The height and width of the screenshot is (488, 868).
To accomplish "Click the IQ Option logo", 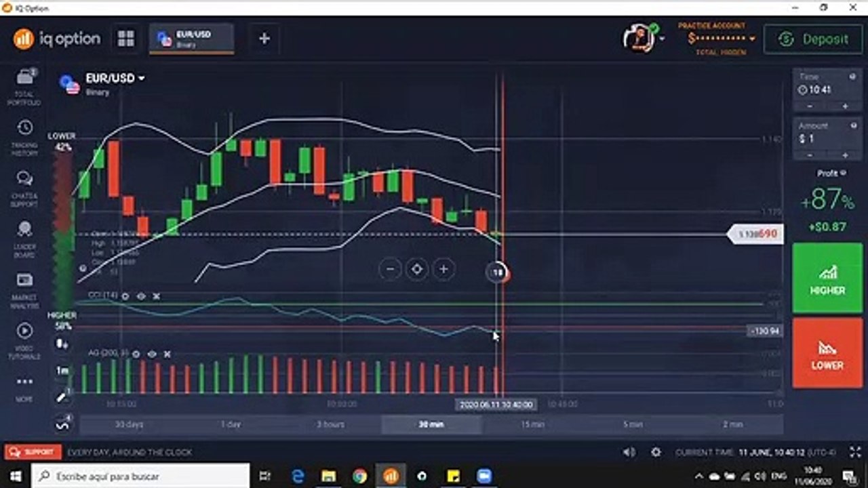I will click(57, 39).
